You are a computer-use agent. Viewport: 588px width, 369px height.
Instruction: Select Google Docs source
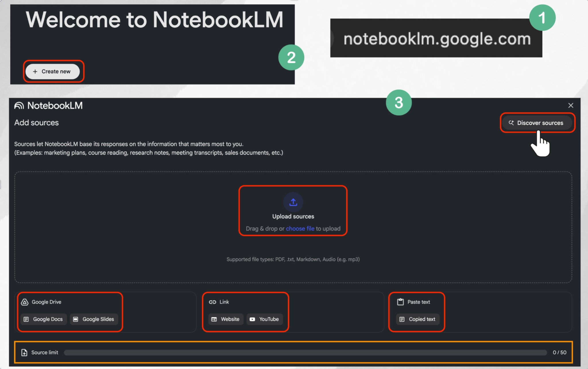coord(44,319)
